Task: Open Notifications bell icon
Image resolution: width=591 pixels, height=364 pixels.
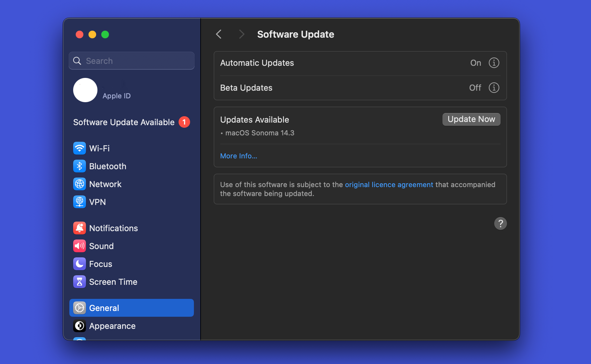Action: pyautogui.click(x=80, y=228)
